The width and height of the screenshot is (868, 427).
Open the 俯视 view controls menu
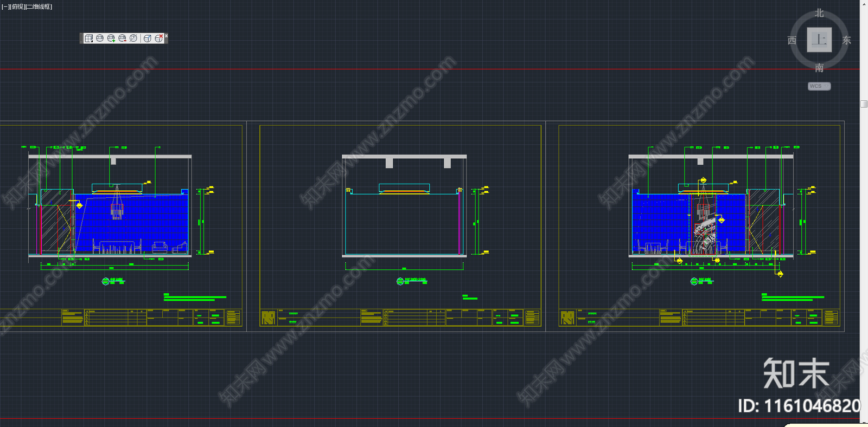point(18,7)
